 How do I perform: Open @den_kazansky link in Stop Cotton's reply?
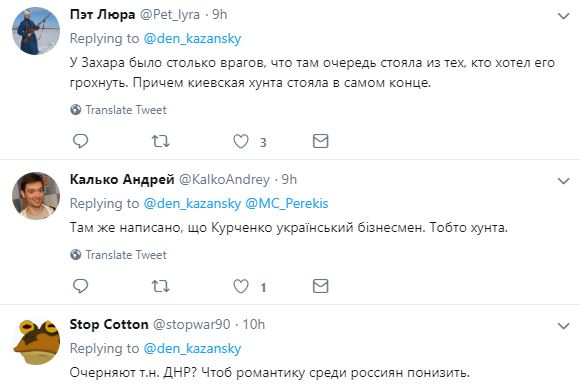pos(192,349)
